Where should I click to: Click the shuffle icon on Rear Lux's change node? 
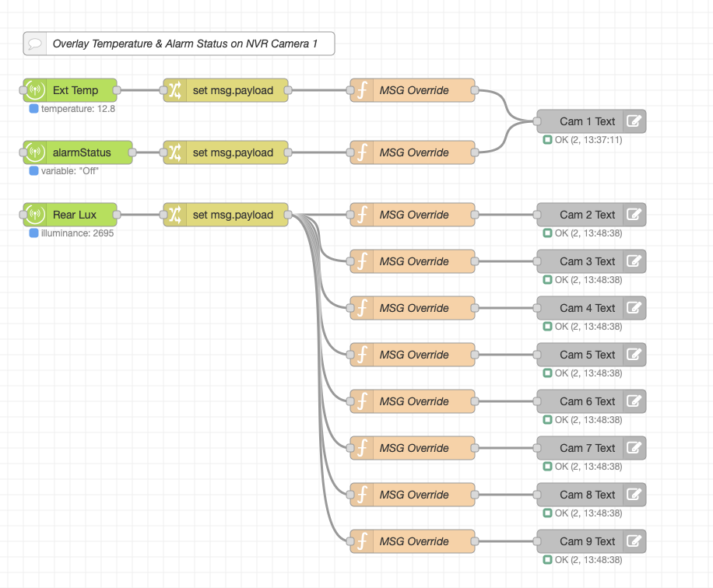[175, 215]
